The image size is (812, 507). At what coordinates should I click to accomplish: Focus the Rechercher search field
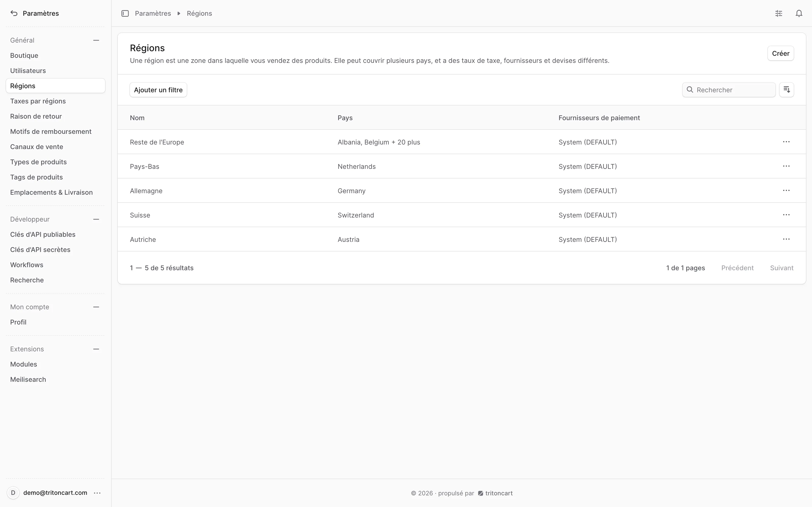(x=729, y=90)
